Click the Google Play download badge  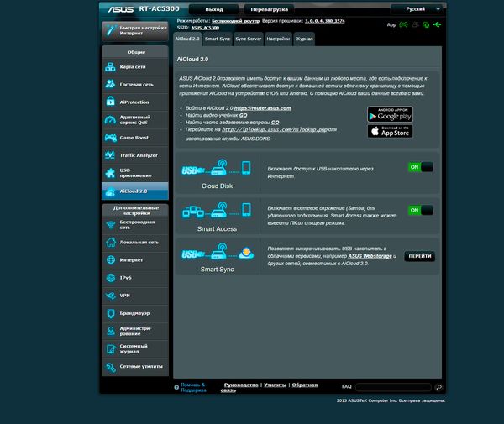pos(390,114)
